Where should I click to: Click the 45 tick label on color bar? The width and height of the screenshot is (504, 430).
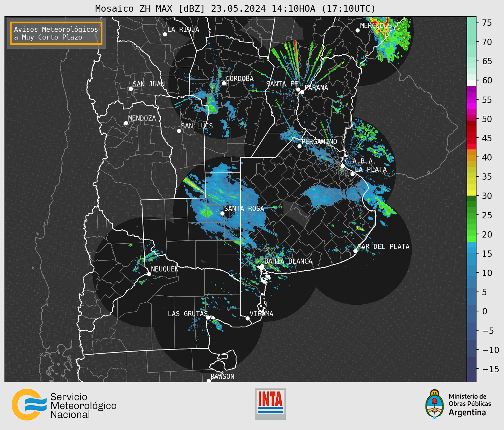(487, 138)
